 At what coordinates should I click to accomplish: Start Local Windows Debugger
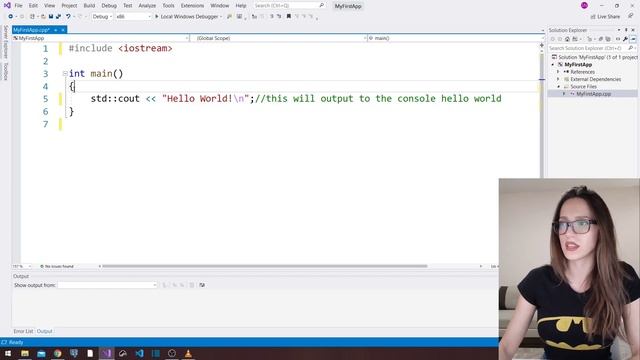point(187,17)
